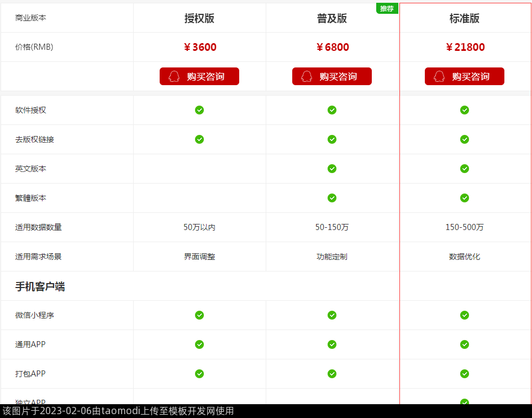Select the 标准版 column heading
The width and height of the screenshot is (532, 418).
pos(465,18)
